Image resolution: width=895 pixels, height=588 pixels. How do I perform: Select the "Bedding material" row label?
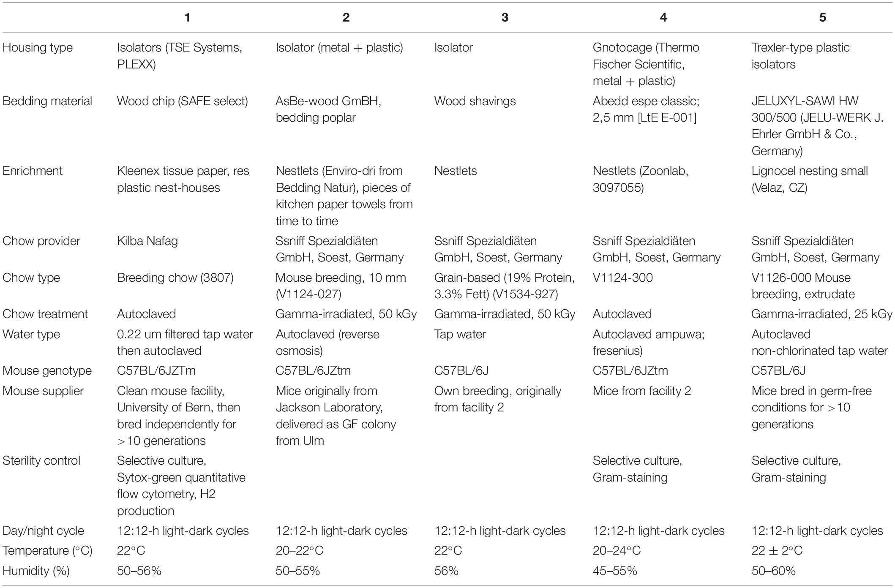point(47,101)
